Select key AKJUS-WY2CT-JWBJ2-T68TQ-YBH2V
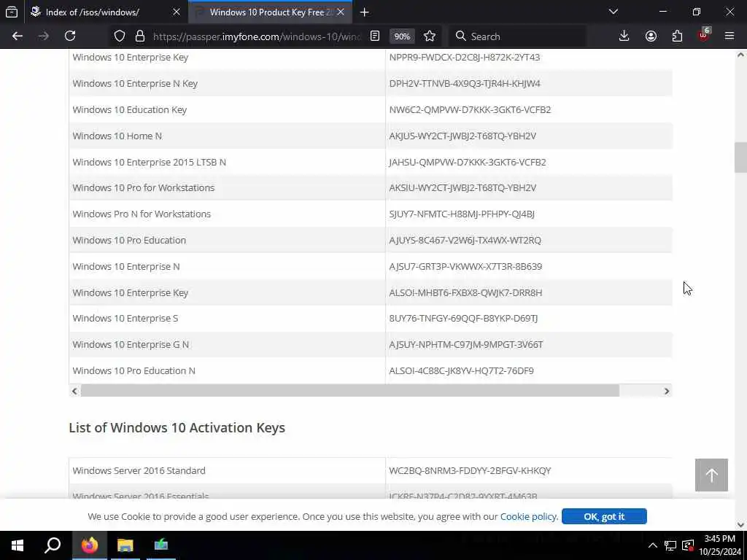747x560 pixels. [x=462, y=136]
